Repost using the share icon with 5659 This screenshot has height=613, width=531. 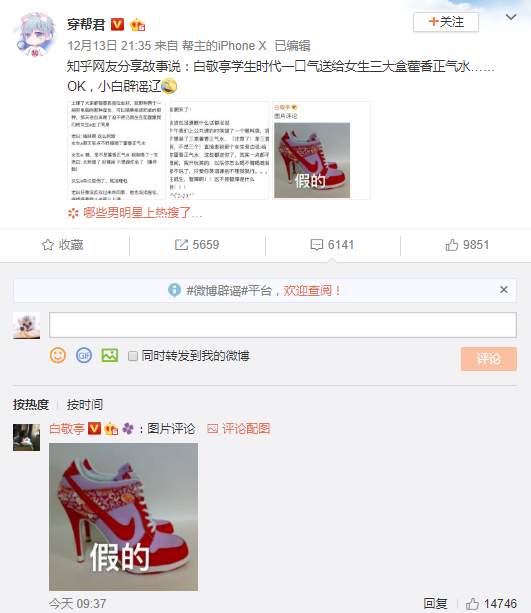pos(181,245)
